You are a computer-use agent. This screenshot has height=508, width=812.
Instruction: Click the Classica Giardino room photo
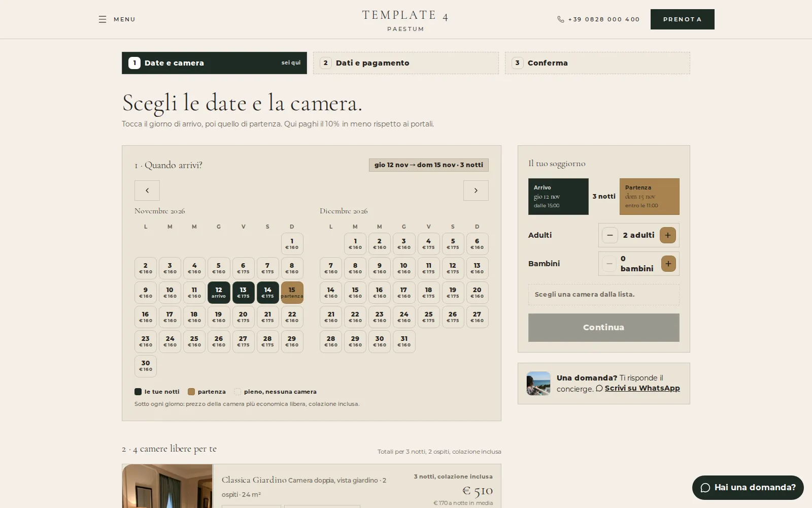pyautogui.click(x=167, y=486)
